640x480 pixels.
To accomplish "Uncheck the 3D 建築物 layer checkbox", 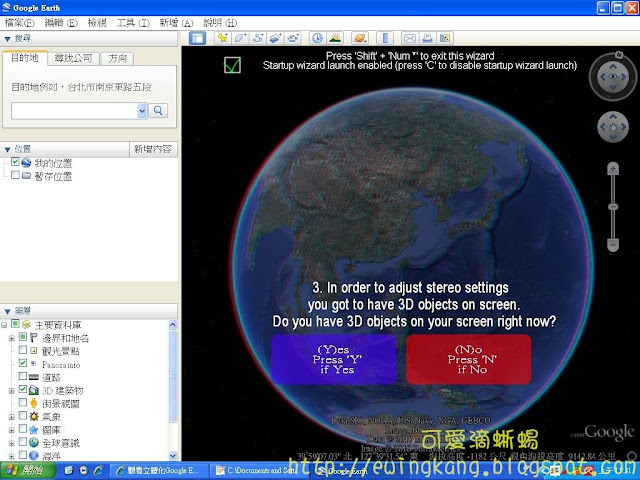I will 23,389.
